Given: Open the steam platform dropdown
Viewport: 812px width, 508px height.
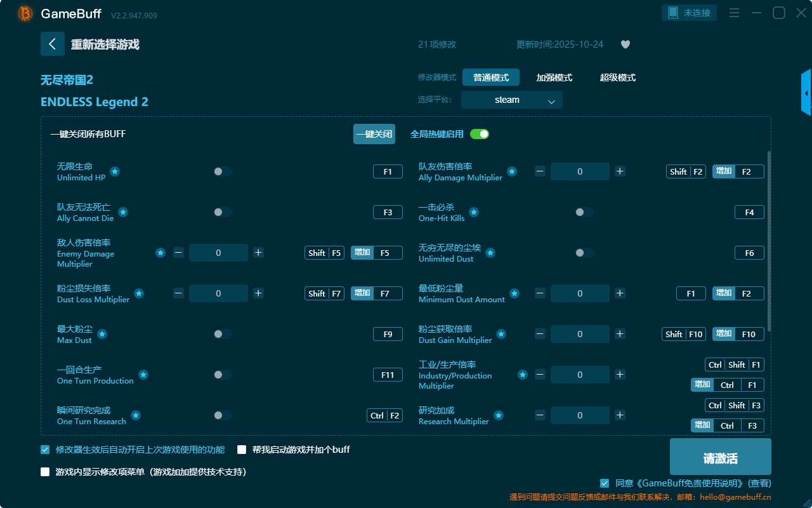Looking at the screenshot, I should pos(511,100).
